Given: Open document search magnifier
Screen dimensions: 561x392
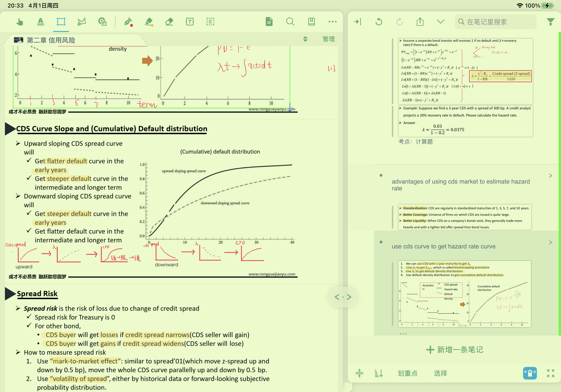Looking at the screenshot, I should pyautogui.click(x=290, y=22).
